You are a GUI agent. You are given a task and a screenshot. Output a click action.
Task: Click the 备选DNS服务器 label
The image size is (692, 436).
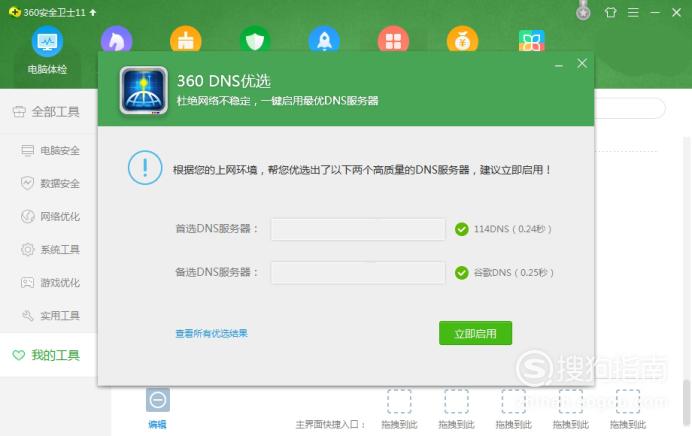click(216, 272)
